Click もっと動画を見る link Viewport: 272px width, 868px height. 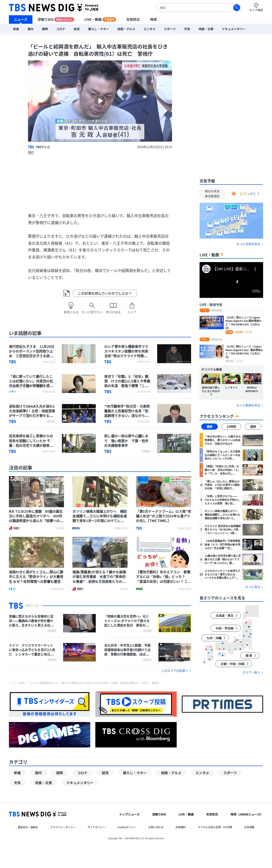pos(249,405)
